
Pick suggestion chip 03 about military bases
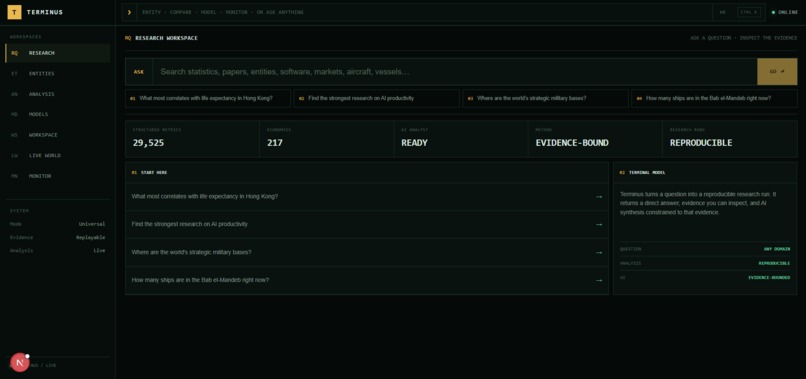(545, 98)
